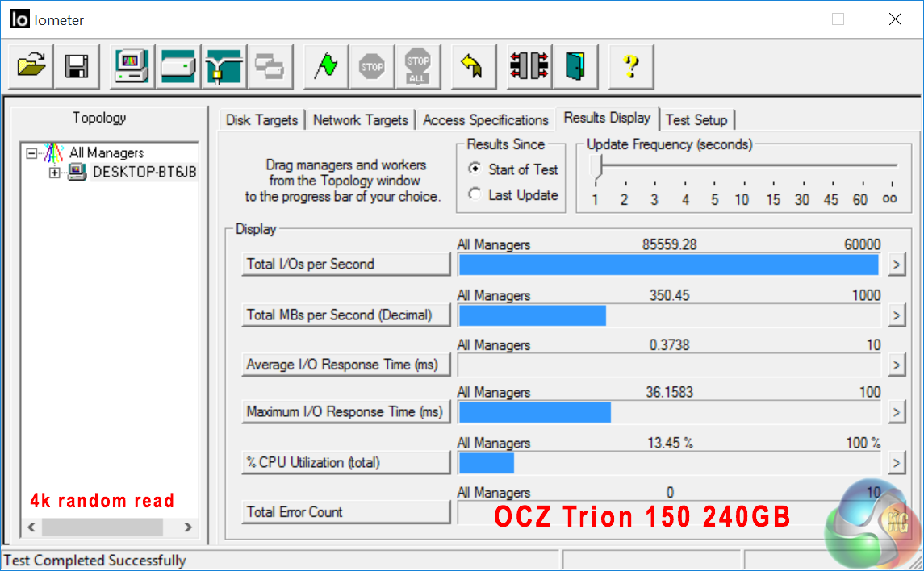This screenshot has width=924, height=571.
Task: Click Test Completed Successfully status text
Action: click(95, 561)
